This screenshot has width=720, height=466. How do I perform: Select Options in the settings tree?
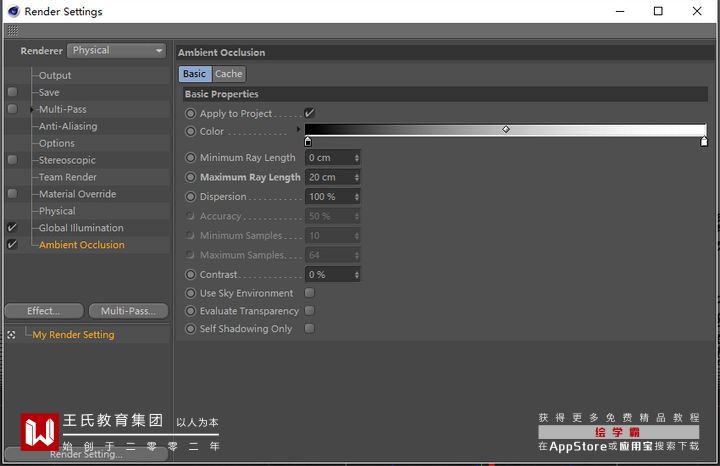(x=56, y=143)
